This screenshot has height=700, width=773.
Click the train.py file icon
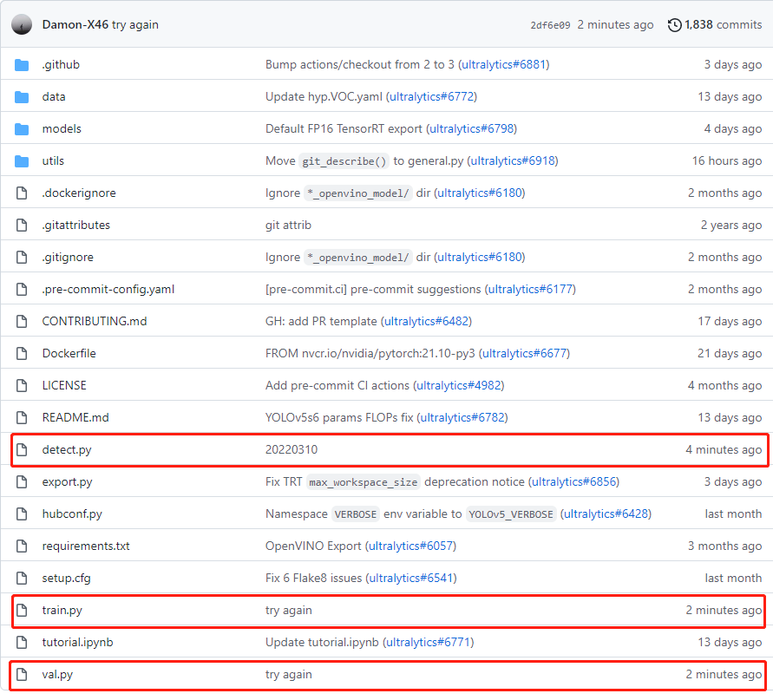[x=22, y=610]
